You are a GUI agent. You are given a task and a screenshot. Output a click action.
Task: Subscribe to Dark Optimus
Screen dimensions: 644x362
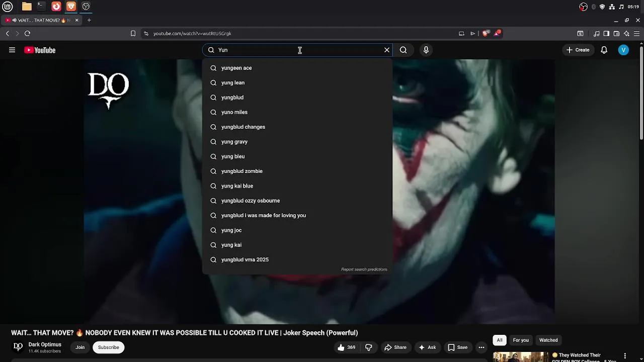109,347
